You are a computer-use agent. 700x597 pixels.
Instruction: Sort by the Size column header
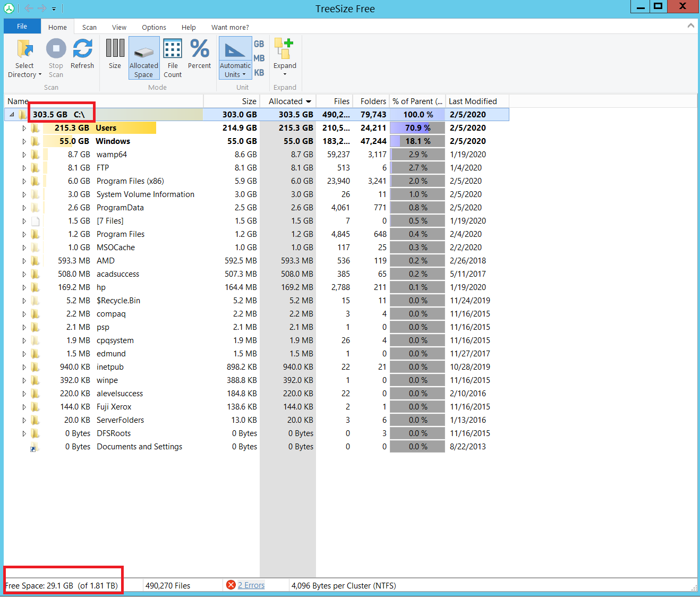tap(232, 101)
